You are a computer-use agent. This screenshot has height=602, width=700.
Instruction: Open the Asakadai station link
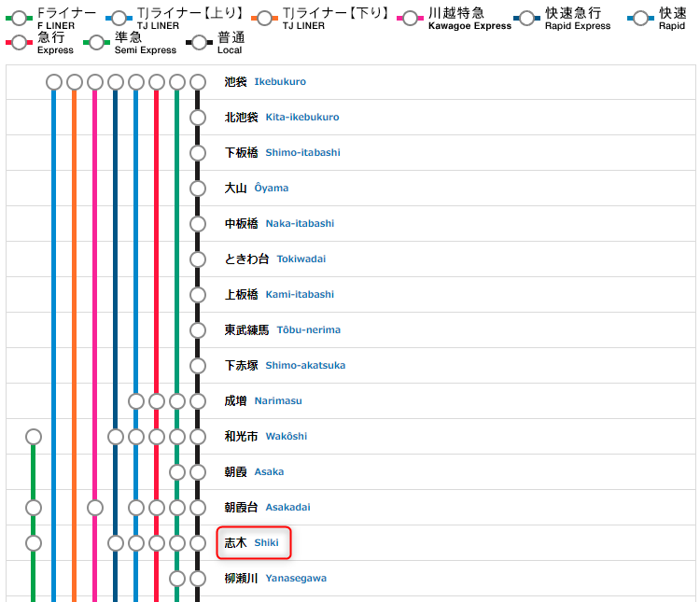point(288,508)
